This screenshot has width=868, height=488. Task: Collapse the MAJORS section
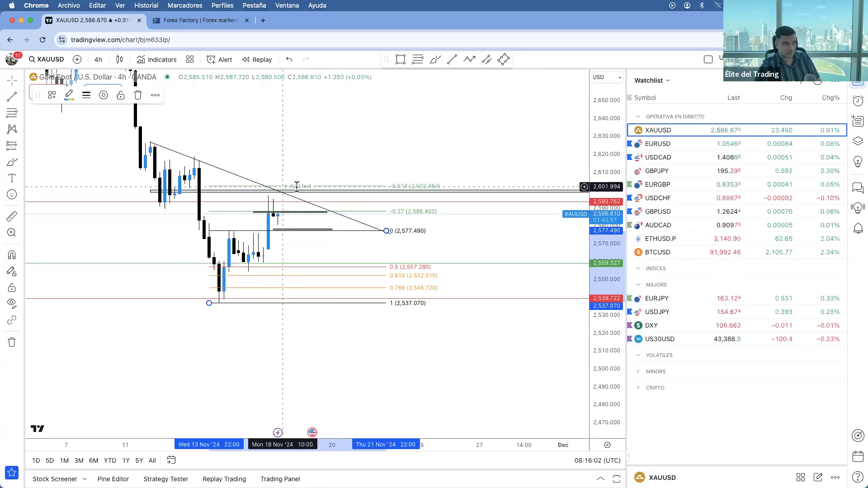pos(638,285)
